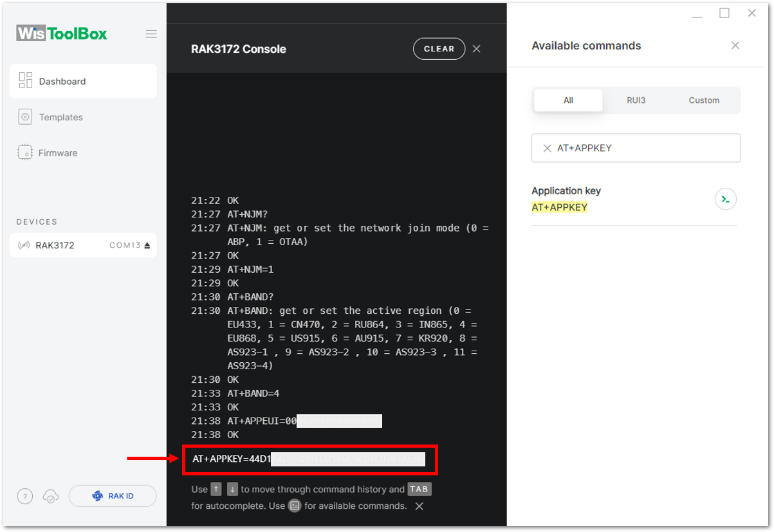
Task: Close the Available commands panel
Action: 735,46
